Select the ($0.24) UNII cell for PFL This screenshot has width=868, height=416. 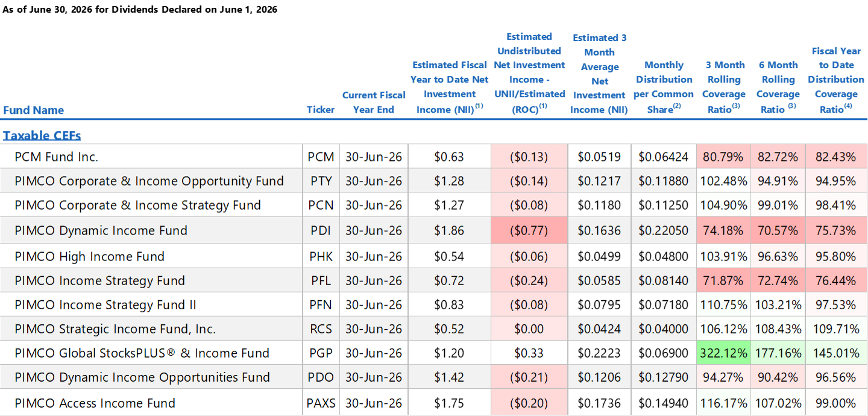[529, 280]
